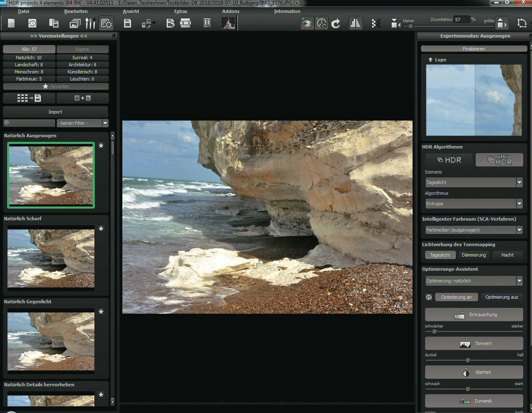The height and width of the screenshot is (413, 532).
Task: Expand the Algorithmus Entropie dropdown
Action: click(519, 204)
